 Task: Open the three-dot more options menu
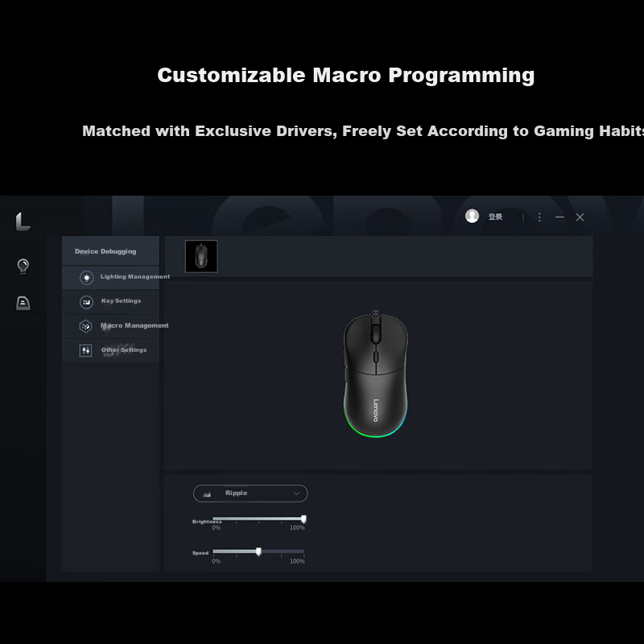point(539,217)
